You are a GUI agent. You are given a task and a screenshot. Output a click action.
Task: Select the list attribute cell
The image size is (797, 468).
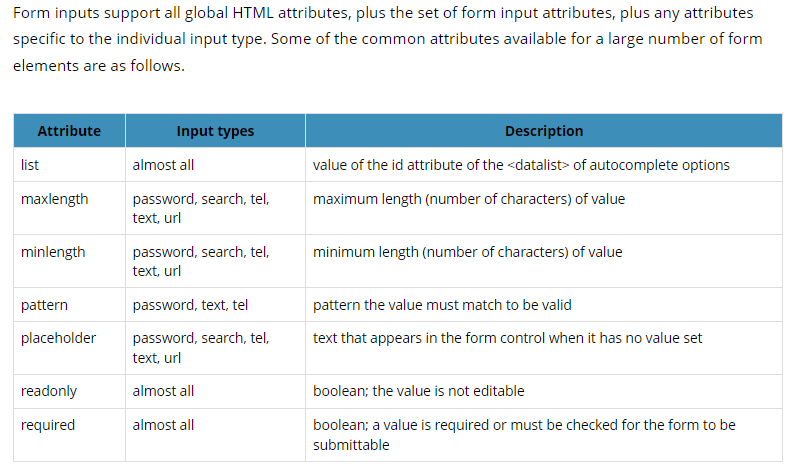coord(30,165)
